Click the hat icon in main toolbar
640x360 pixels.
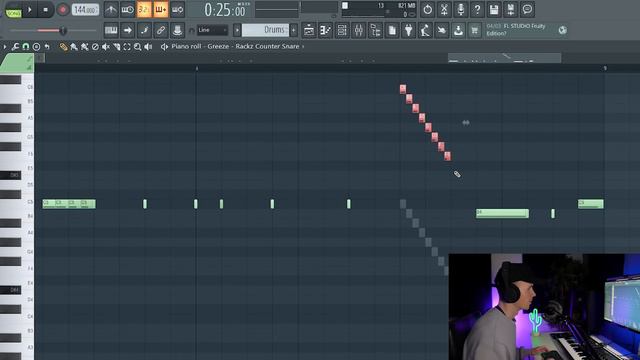(178, 30)
